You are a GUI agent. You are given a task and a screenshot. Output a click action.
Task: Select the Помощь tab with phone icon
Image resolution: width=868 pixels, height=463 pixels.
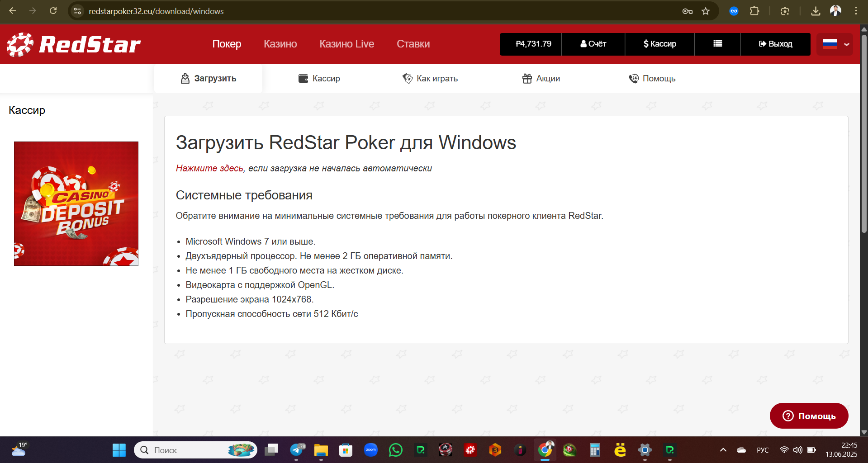pyautogui.click(x=652, y=79)
